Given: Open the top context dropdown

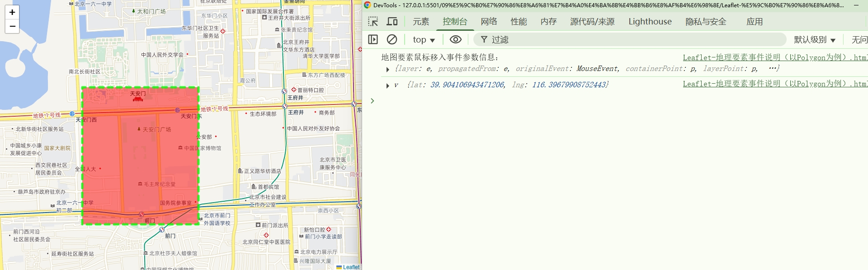Looking at the screenshot, I should pos(424,40).
